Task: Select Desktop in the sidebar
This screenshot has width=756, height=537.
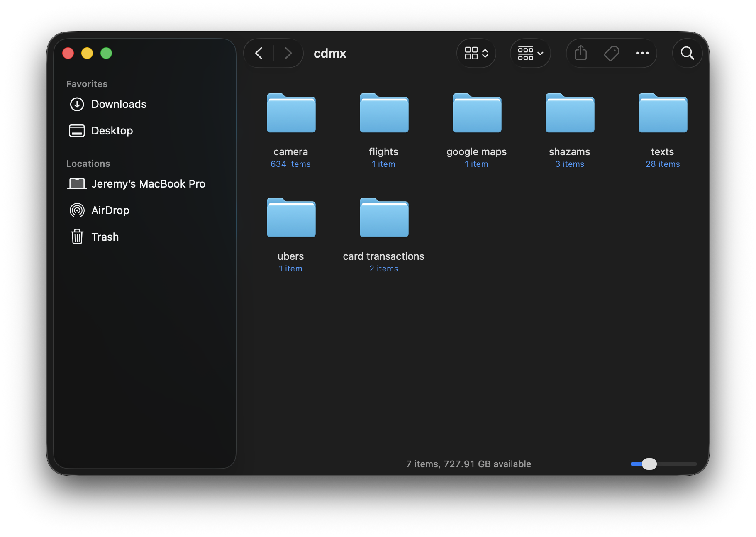Action: click(x=112, y=131)
